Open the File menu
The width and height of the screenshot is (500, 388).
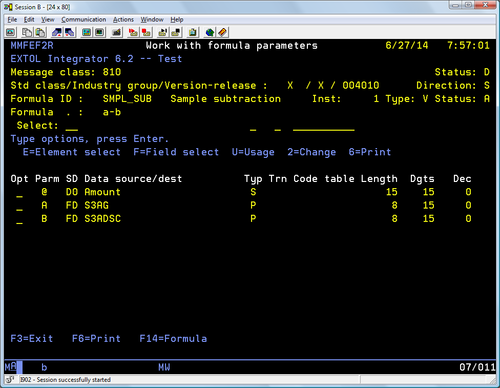[x=12, y=20]
